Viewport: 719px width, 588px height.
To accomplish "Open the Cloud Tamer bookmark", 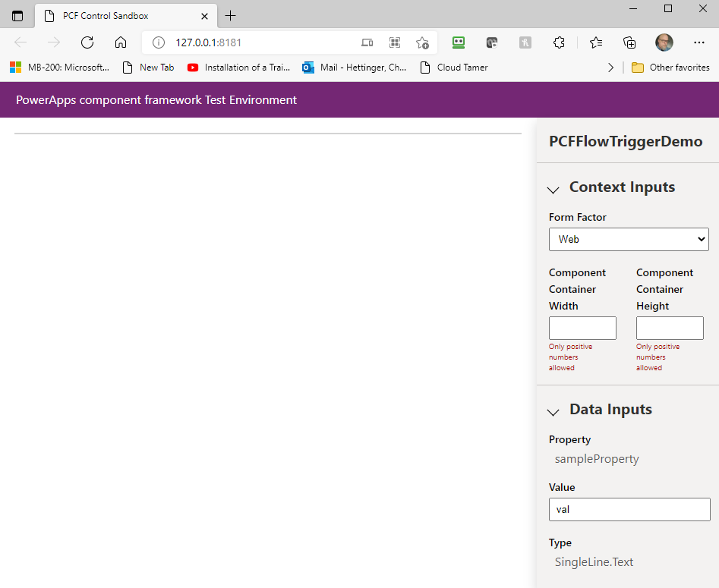I will click(454, 68).
